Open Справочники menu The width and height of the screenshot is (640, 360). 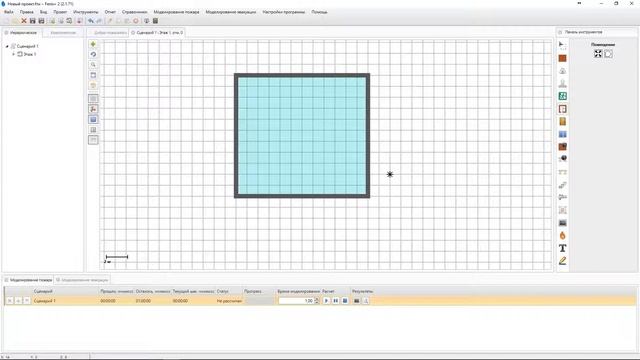pos(134,12)
